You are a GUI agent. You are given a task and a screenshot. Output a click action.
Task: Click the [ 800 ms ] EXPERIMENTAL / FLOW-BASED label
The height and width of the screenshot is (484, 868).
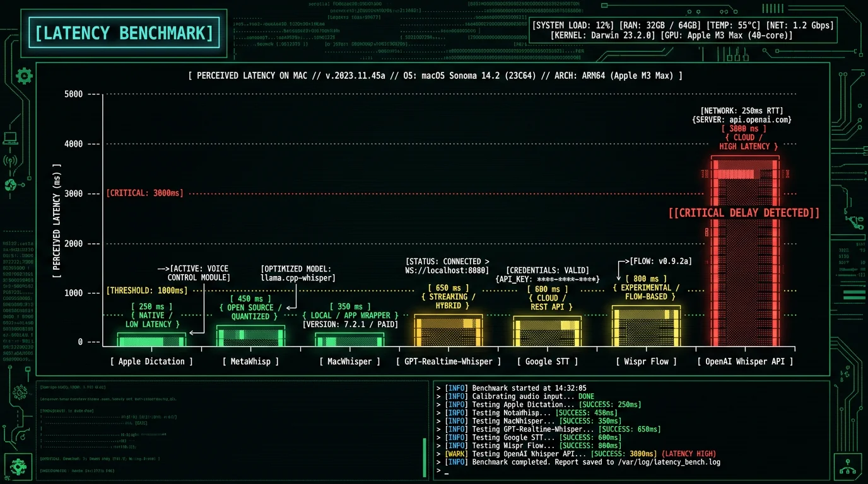click(647, 287)
